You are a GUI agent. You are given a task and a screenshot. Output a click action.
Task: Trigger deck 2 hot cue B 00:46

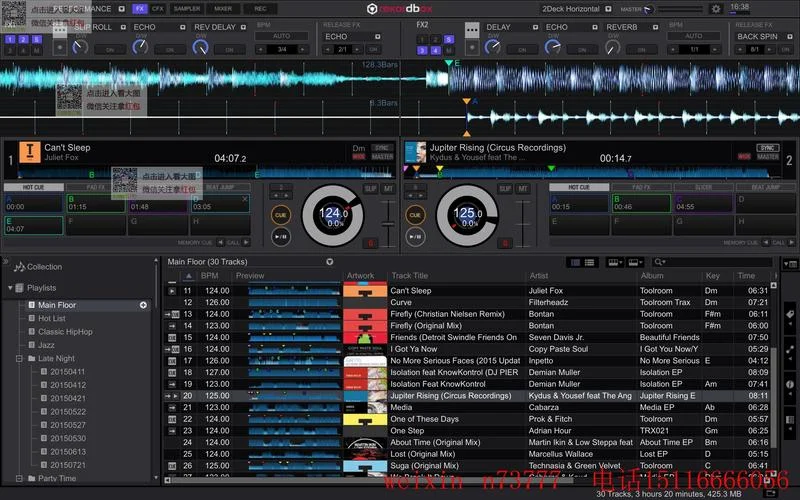(641, 203)
